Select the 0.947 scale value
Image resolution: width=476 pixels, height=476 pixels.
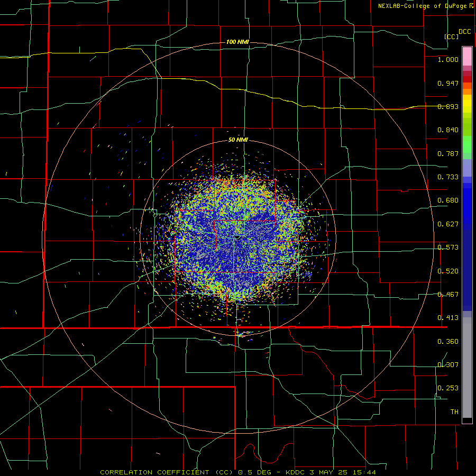coord(448,83)
